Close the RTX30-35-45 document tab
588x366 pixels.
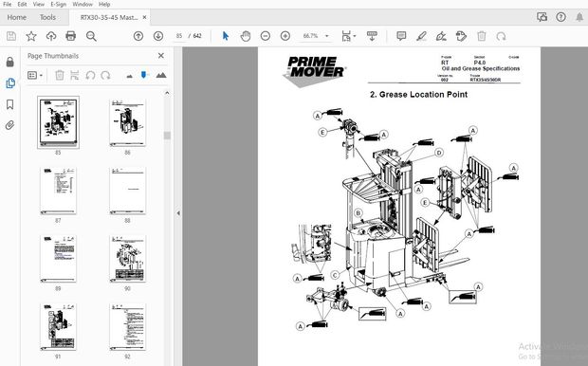pos(144,17)
